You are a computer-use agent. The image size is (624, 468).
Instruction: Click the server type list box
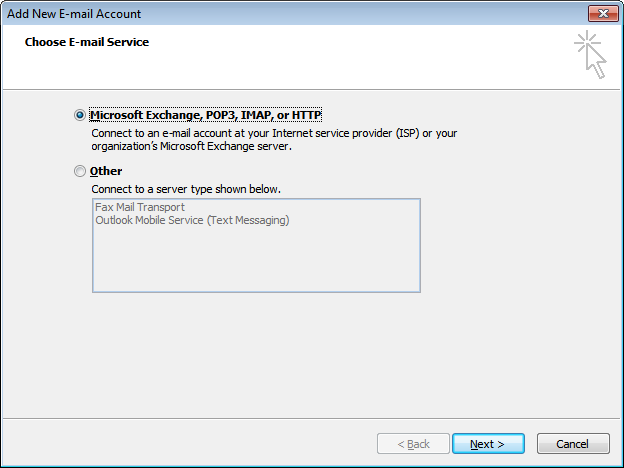pyautogui.click(x=256, y=246)
